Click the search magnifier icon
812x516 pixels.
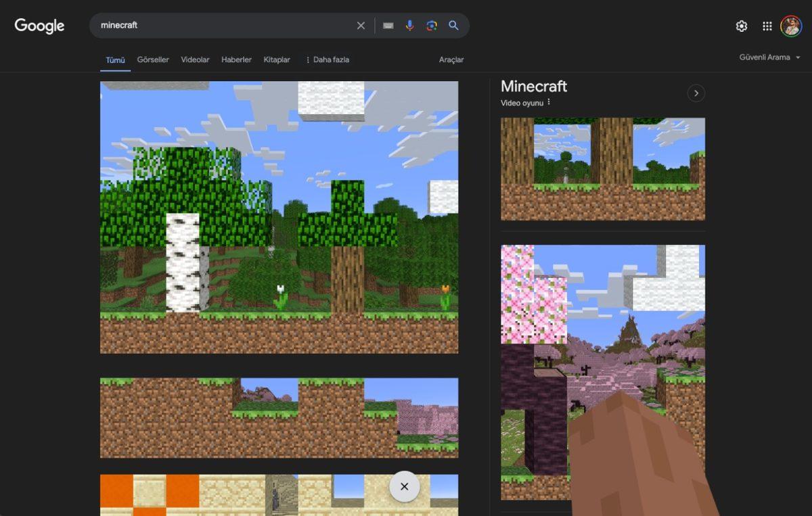[453, 25]
